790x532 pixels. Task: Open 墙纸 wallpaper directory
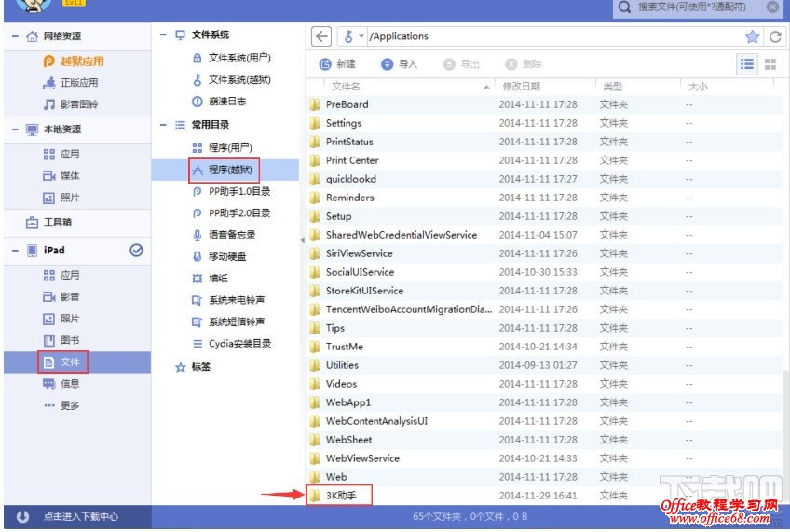[x=211, y=278]
